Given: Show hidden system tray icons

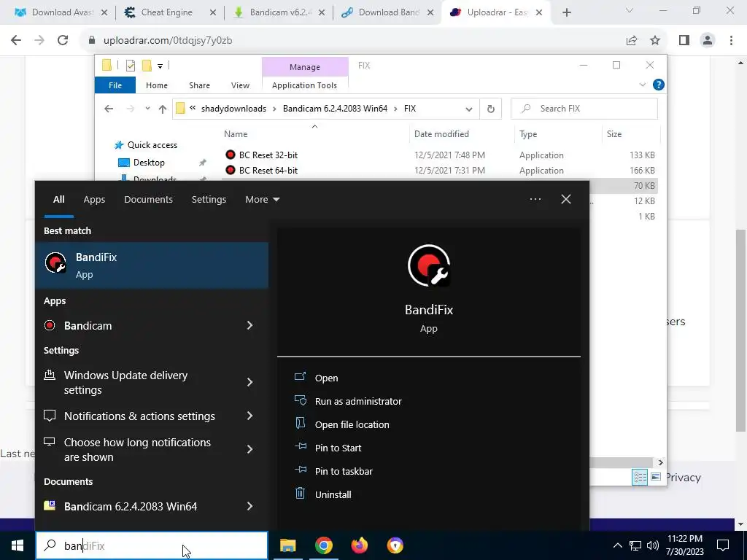Looking at the screenshot, I should (x=617, y=545).
